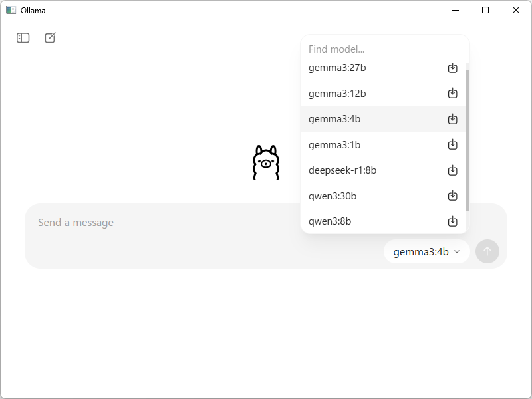Download the gemma3:27b model
The height and width of the screenshot is (399, 532).
[453, 68]
